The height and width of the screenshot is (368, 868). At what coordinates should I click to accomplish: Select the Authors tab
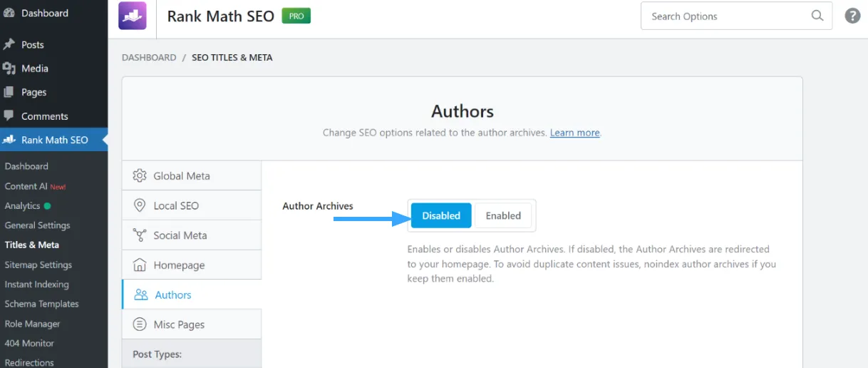click(x=192, y=295)
